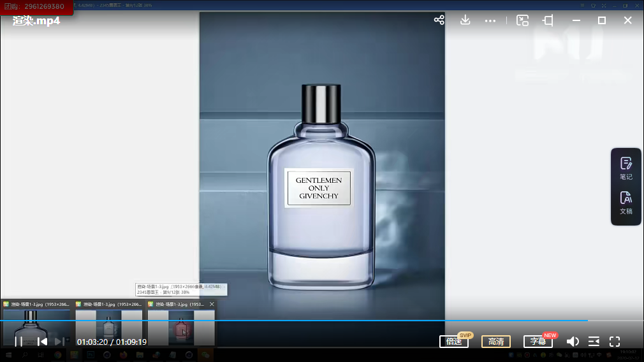Click the File Explorer folder taskbar icon
This screenshot has width=644, height=362.
(140, 355)
